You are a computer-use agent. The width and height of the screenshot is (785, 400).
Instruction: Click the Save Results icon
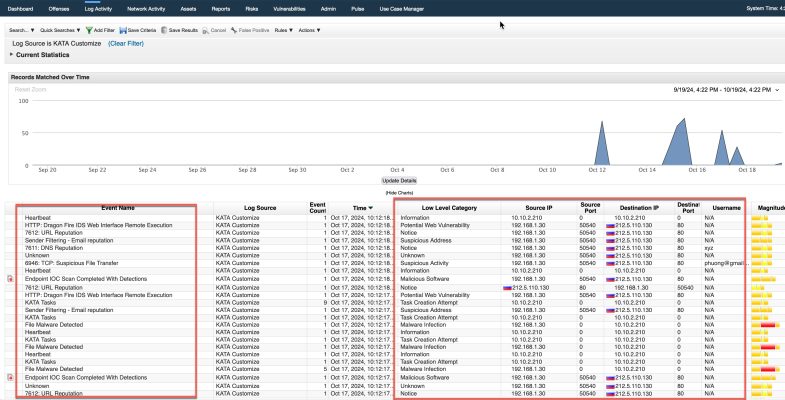point(164,31)
